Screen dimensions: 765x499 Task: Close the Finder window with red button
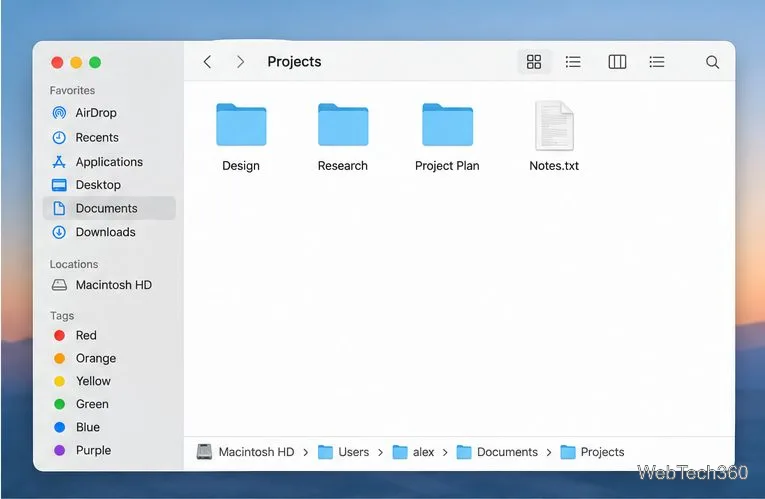tap(57, 62)
